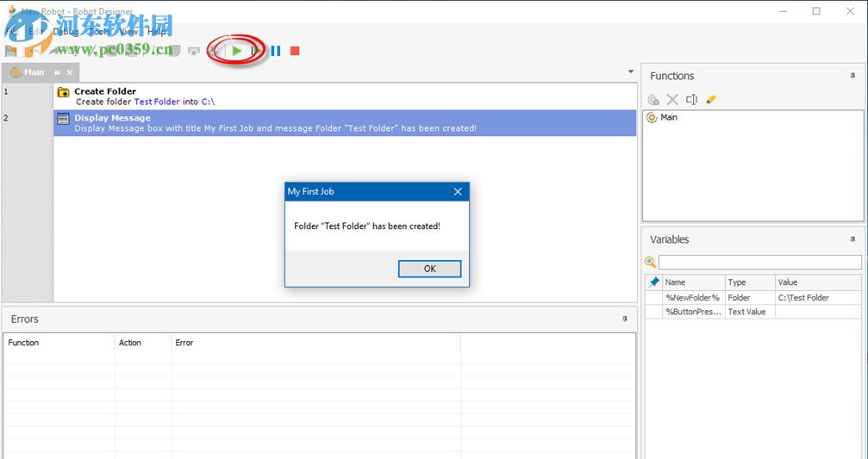868x459 pixels.
Task: Click the pin column header in Variables table
Action: tap(653, 282)
